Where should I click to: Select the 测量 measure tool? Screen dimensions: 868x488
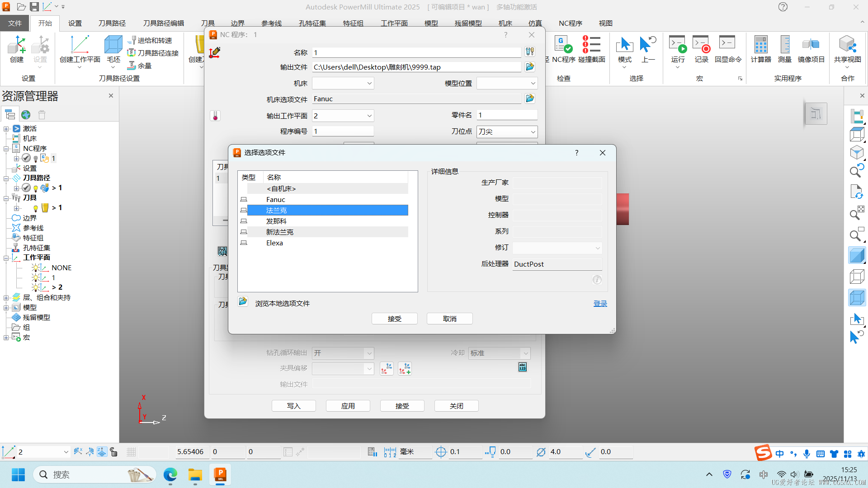tap(784, 50)
